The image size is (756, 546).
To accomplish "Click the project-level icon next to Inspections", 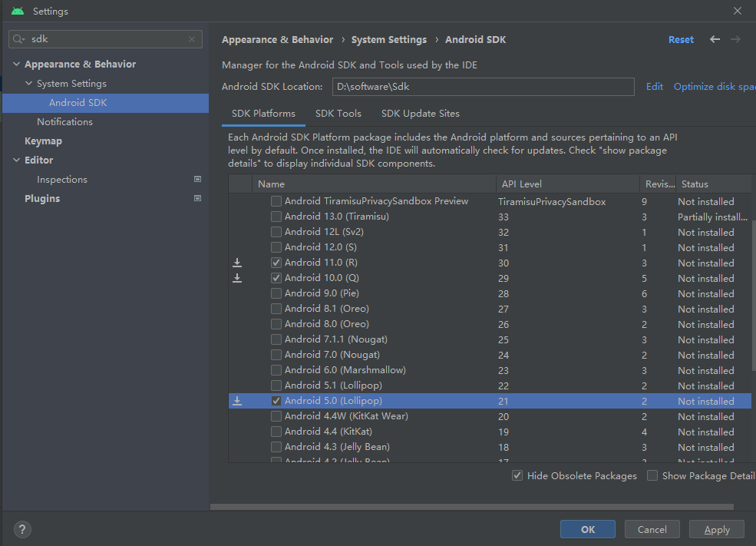I will 198,179.
